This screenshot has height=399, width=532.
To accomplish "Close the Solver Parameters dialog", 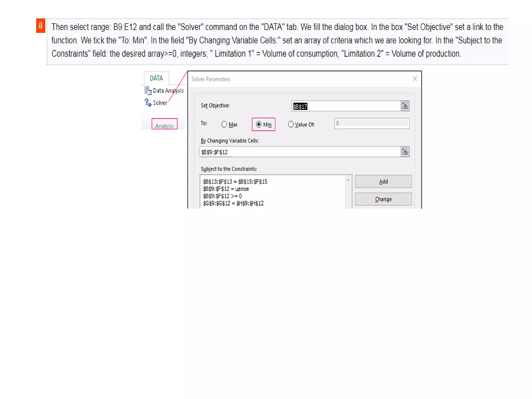I will point(415,79).
